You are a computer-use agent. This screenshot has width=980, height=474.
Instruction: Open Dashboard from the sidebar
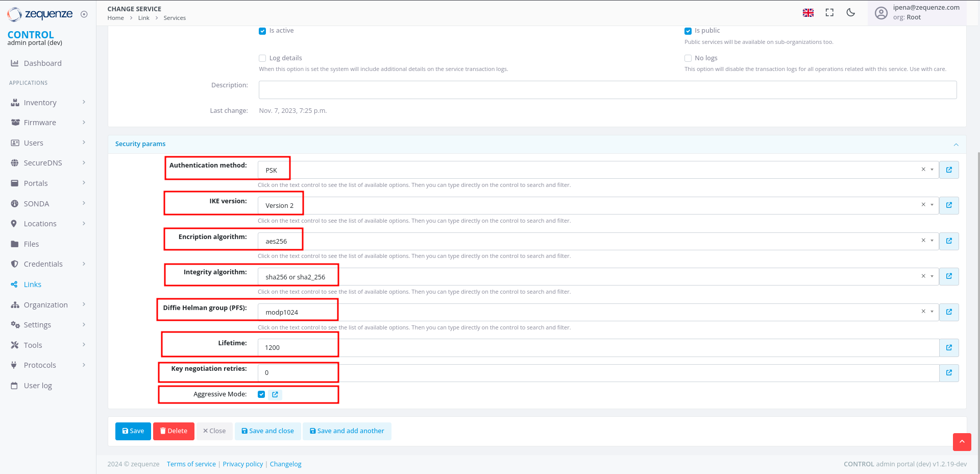click(42, 63)
